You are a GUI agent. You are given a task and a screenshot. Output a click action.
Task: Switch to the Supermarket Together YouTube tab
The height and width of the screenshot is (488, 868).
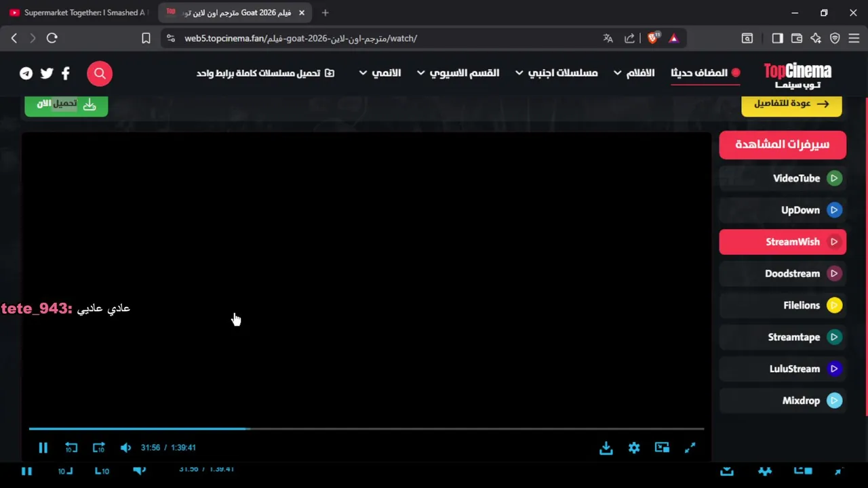point(79,12)
